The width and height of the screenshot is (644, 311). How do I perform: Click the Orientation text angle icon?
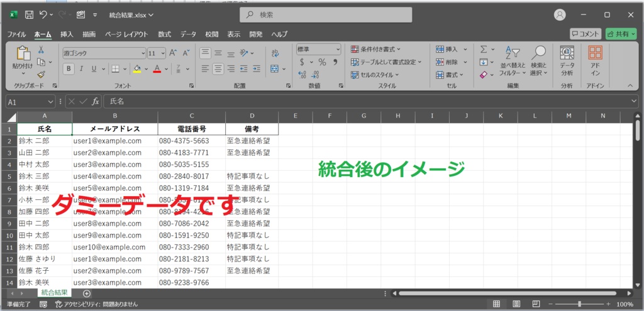coord(245,53)
